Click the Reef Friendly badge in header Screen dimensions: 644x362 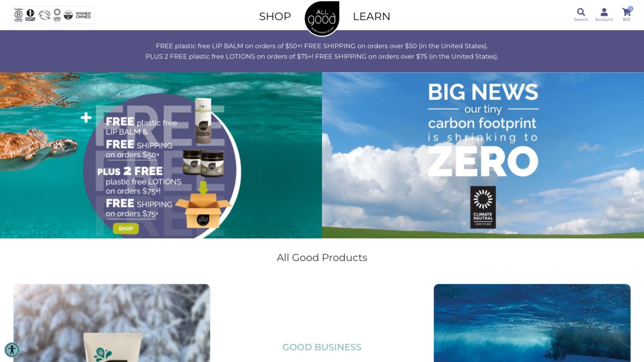point(68,15)
